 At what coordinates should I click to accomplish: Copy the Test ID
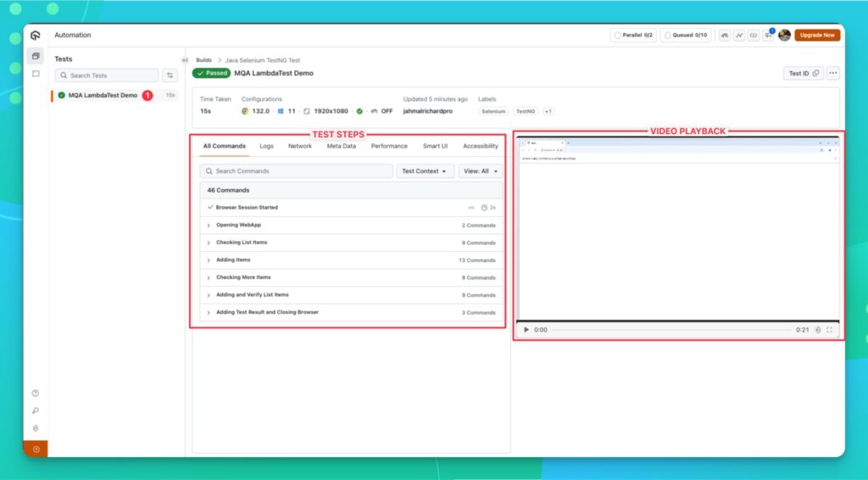[x=804, y=73]
